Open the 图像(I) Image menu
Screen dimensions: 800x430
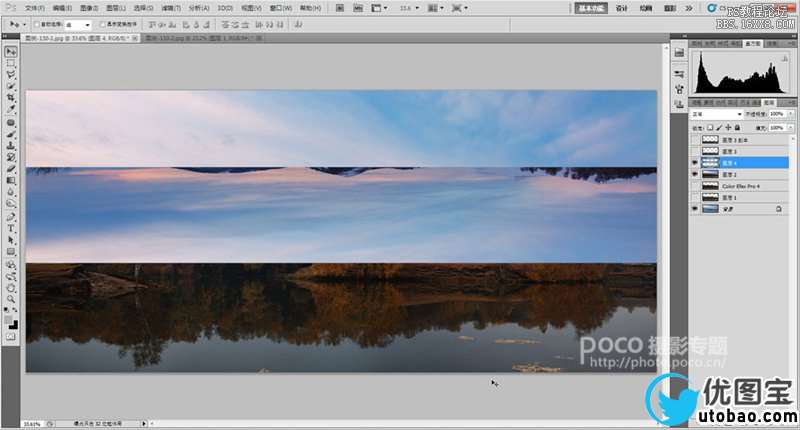click(x=89, y=8)
